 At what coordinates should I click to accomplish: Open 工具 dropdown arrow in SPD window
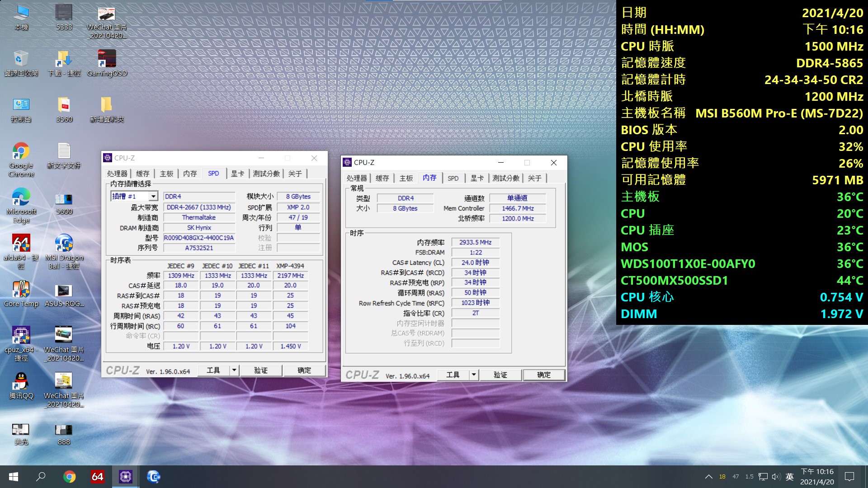click(x=234, y=370)
